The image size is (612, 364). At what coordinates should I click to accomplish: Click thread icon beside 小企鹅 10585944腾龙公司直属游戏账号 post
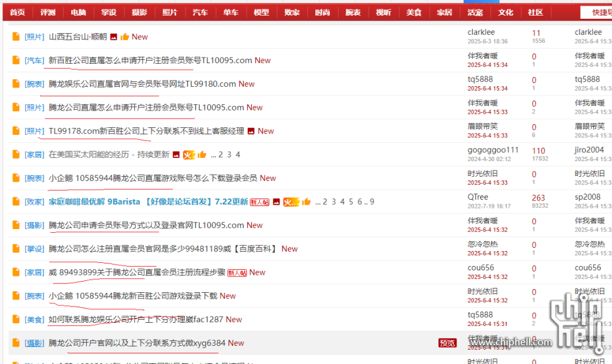16,178
